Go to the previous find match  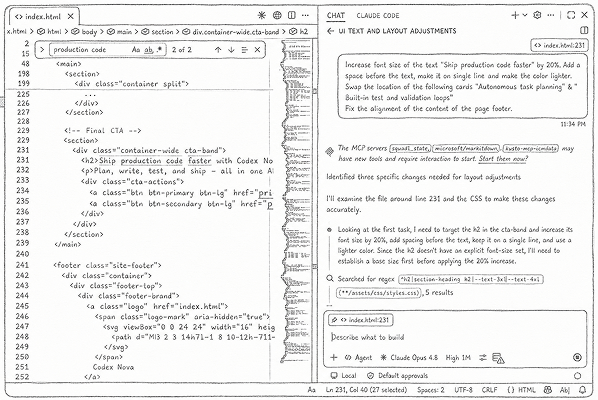tap(218, 50)
